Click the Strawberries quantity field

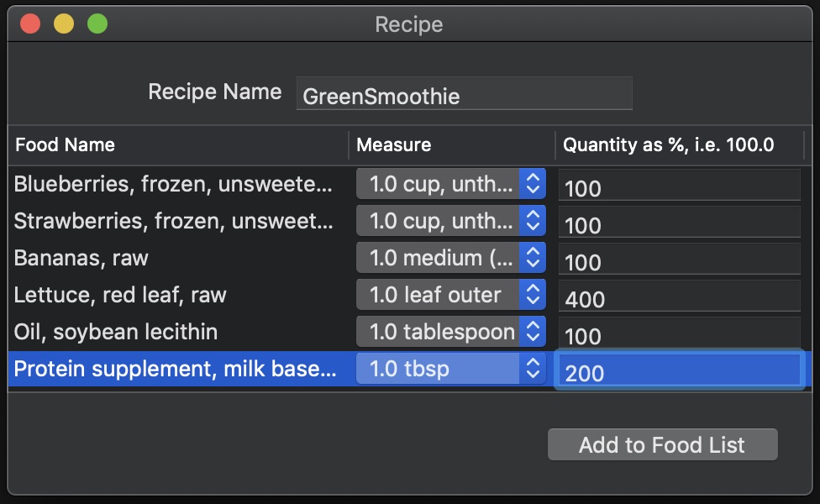click(679, 223)
